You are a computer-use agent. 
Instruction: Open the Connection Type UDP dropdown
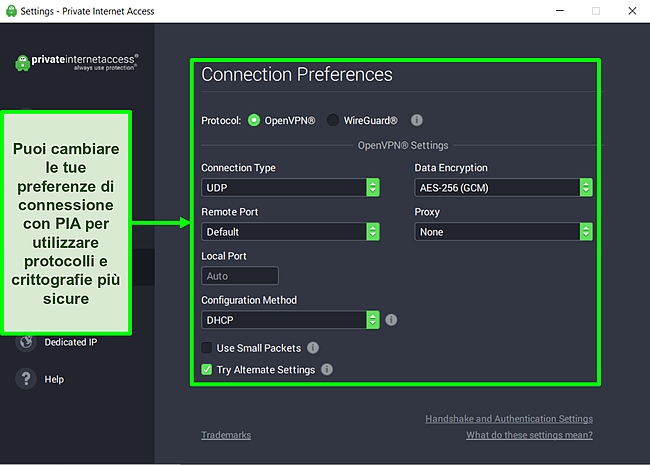tap(290, 187)
